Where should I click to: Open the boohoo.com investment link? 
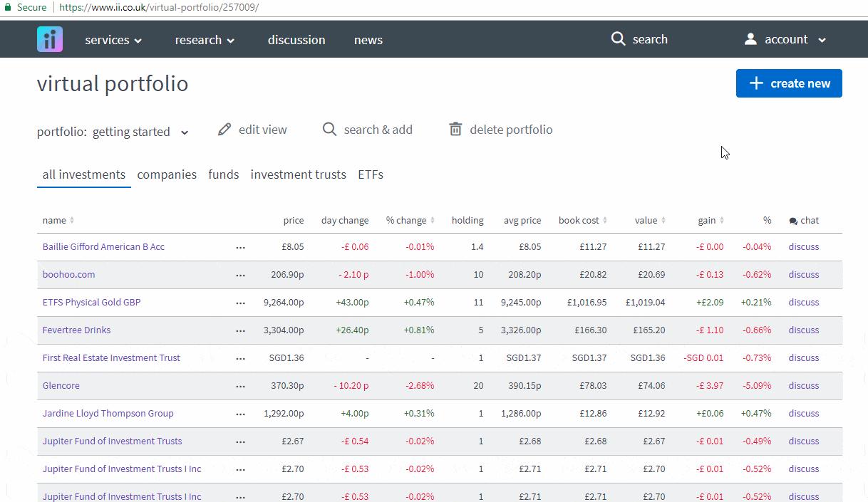point(68,275)
